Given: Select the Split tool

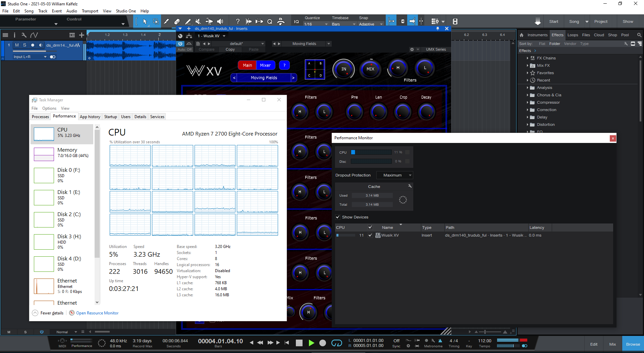Looking at the screenshot, I should [166, 21].
